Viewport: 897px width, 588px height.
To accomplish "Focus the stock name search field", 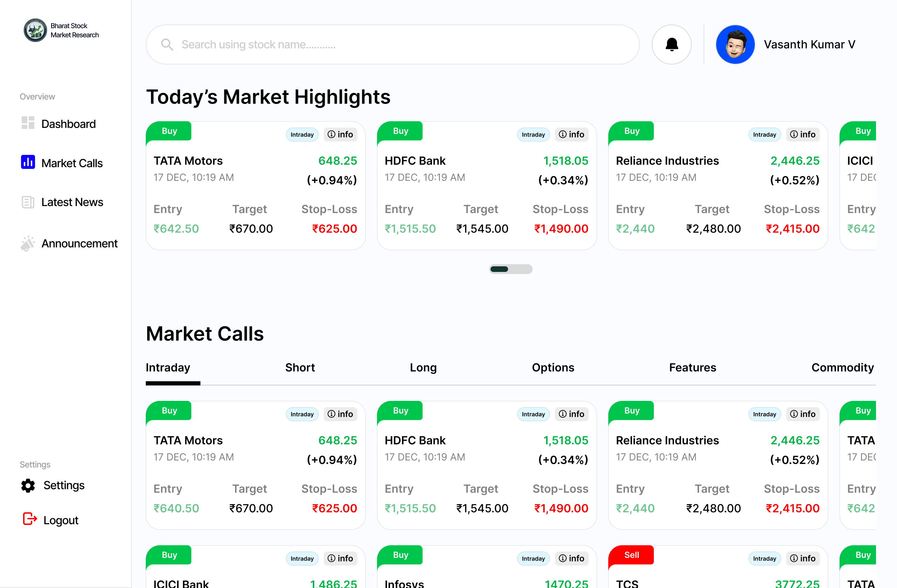I will (x=392, y=45).
